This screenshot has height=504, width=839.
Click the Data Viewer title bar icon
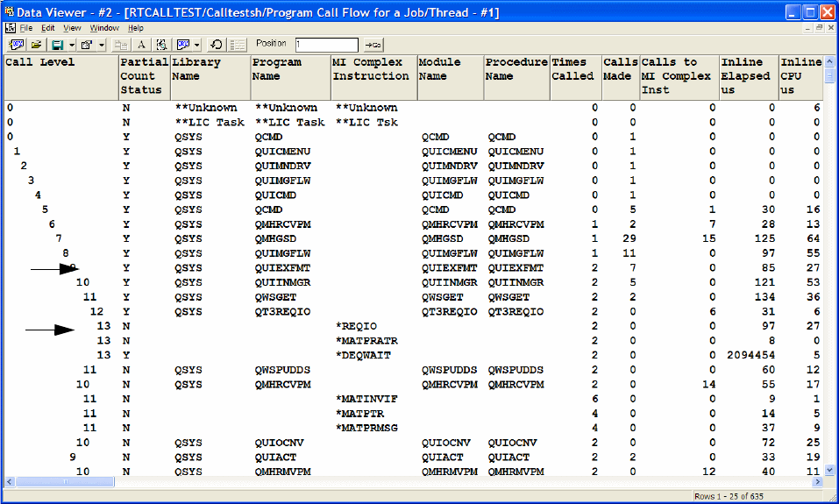tap(9, 11)
